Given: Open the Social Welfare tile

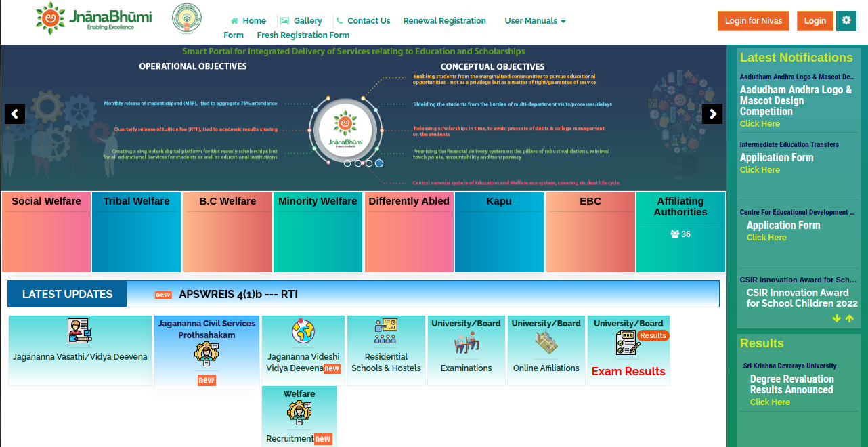Looking at the screenshot, I should (46, 232).
